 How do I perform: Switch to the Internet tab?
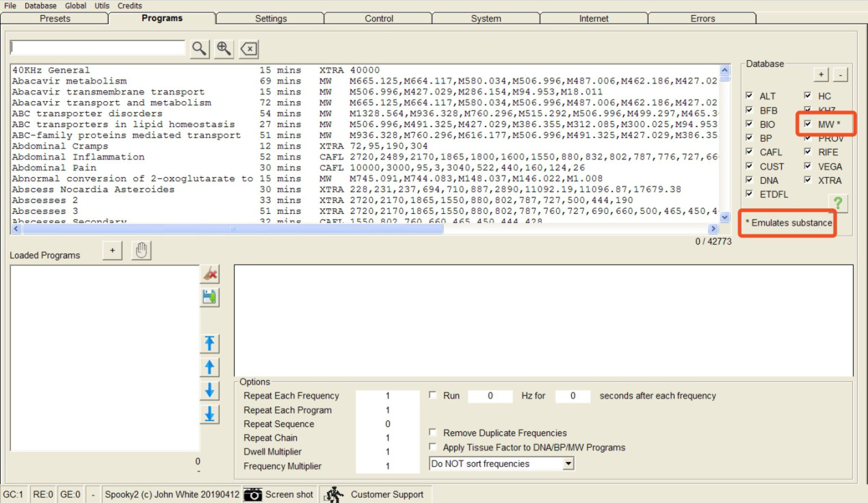(x=594, y=18)
